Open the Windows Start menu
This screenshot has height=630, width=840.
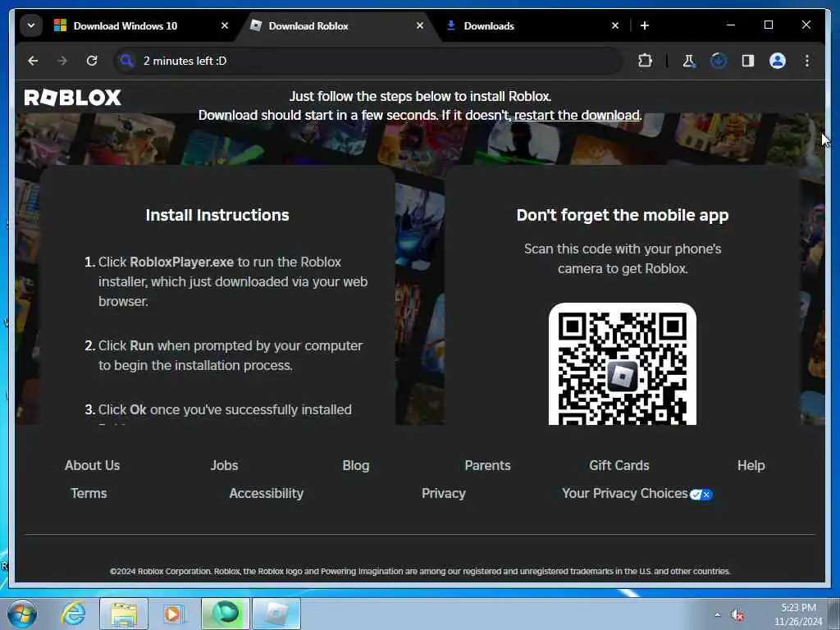[22, 614]
